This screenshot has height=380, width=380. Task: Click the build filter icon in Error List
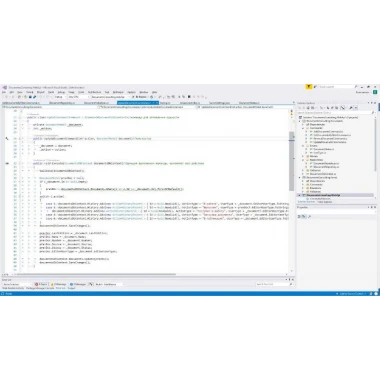[91, 284]
